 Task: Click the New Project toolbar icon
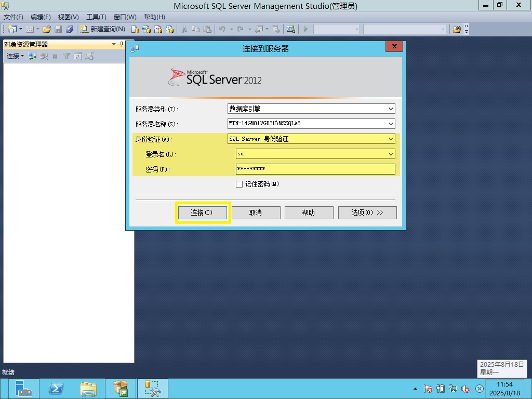click(12, 29)
